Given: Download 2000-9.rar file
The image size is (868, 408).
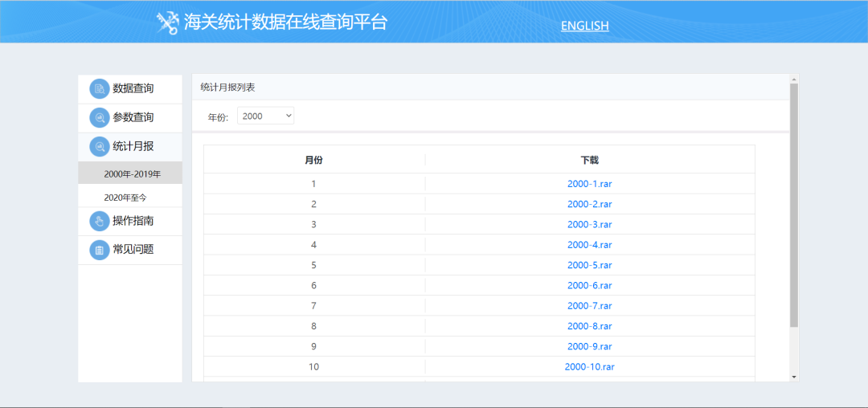Looking at the screenshot, I should (x=590, y=347).
